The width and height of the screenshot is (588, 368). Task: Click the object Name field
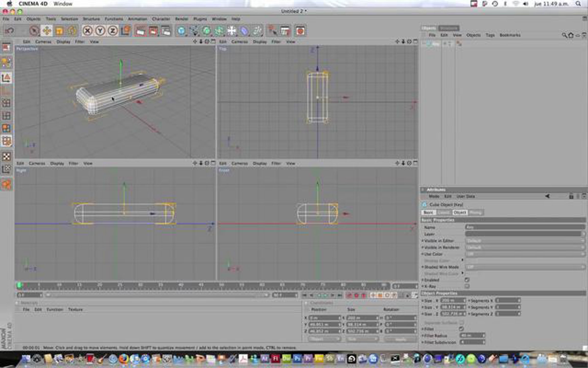click(525, 227)
